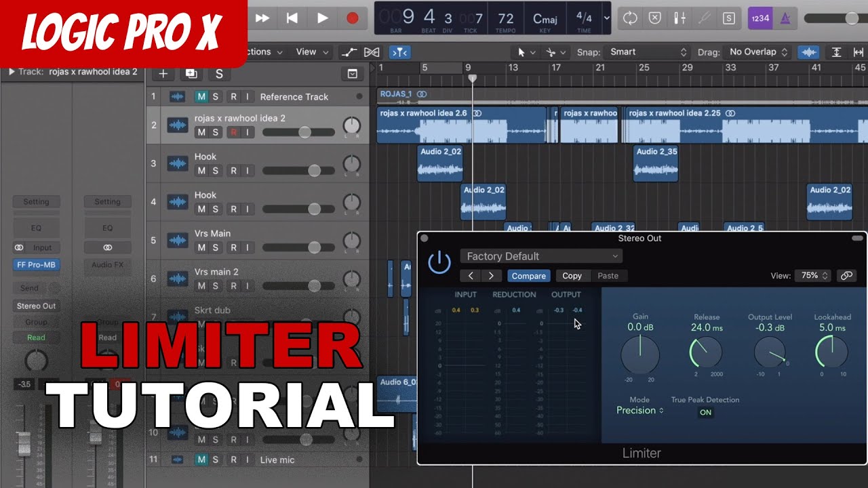Screen dimensions: 868x488
Task: Click the green Read automation button
Action: click(x=36, y=338)
